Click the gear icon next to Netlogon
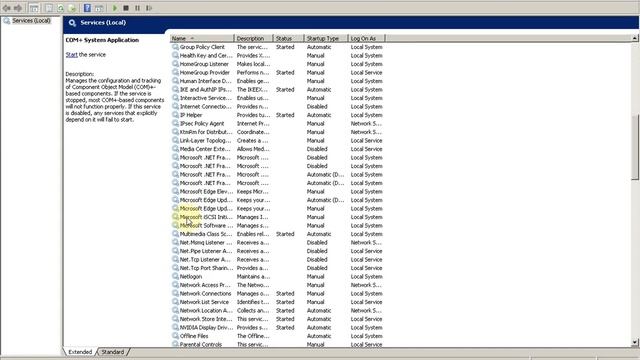The width and height of the screenshot is (640, 360). 175,276
